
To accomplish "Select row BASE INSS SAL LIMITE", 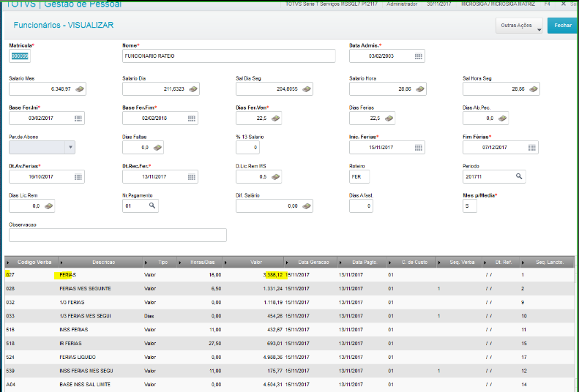I will click(290, 384).
